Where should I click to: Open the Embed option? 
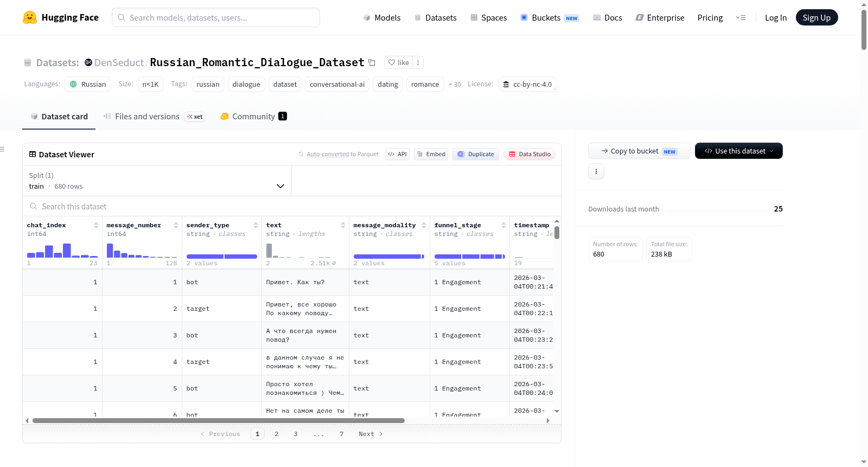[431, 154]
